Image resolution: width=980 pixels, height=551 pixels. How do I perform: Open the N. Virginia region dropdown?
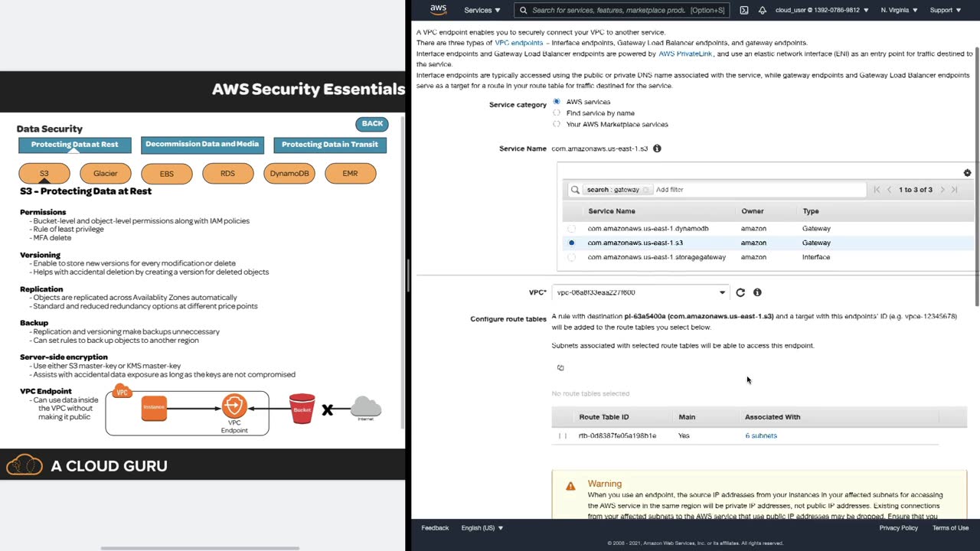pyautogui.click(x=900, y=10)
